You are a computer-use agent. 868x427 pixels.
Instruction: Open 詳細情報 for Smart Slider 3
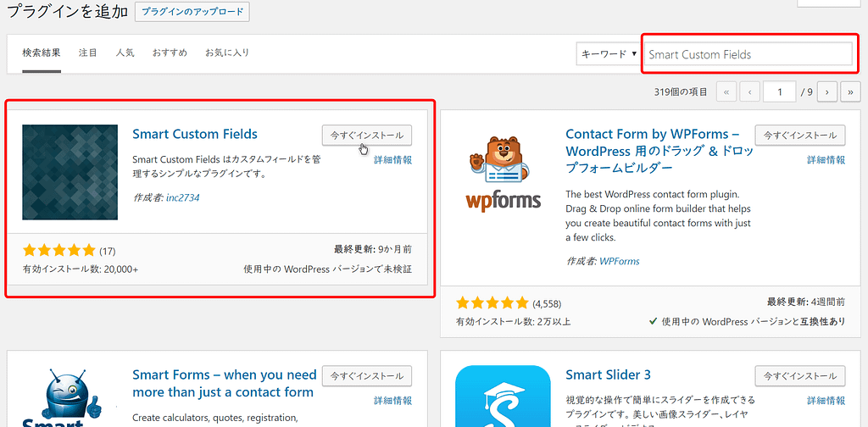pos(826,401)
